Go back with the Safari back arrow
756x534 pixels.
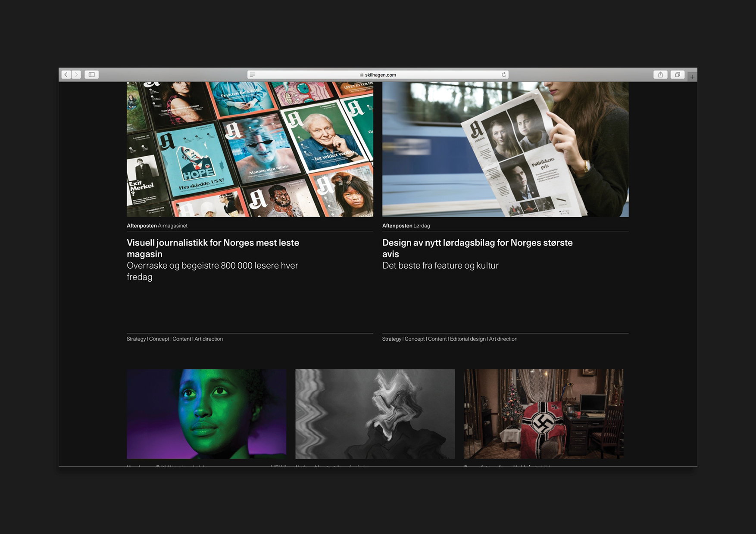pyautogui.click(x=66, y=75)
